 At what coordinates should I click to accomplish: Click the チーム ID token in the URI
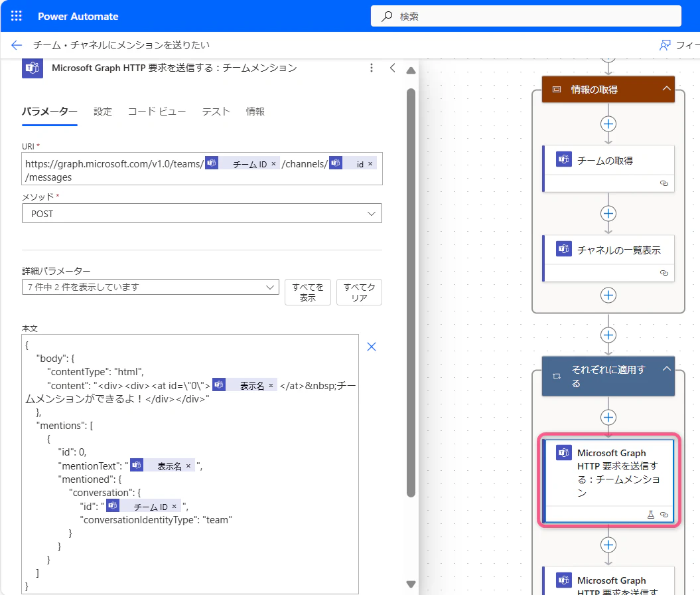242,164
